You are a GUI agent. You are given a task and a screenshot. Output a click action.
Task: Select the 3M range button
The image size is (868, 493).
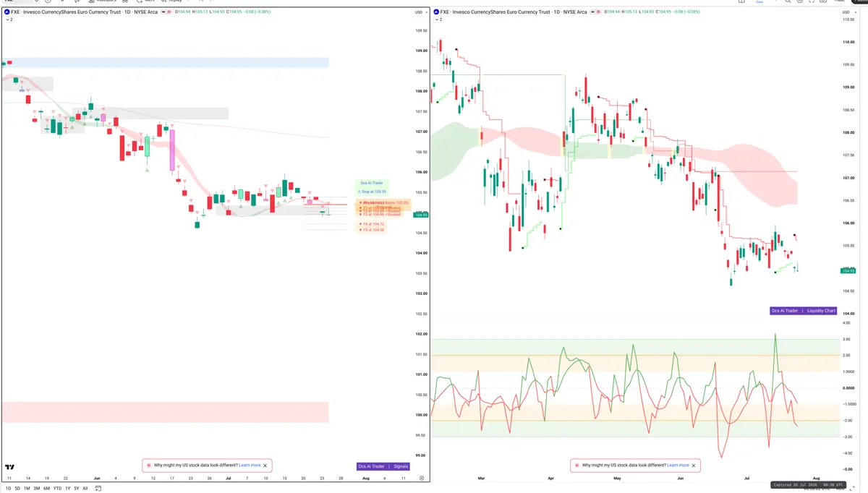click(37, 489)
